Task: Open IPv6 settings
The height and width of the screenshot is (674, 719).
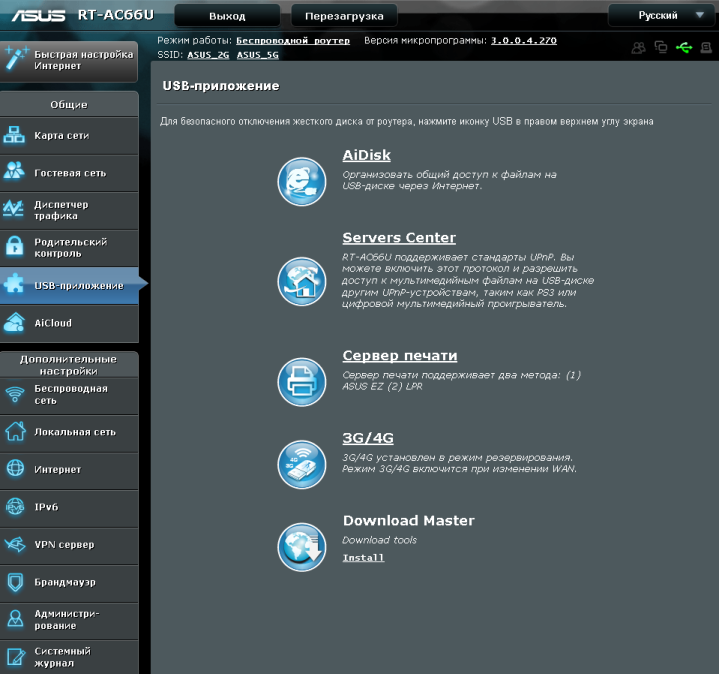Action: point(69,508)
